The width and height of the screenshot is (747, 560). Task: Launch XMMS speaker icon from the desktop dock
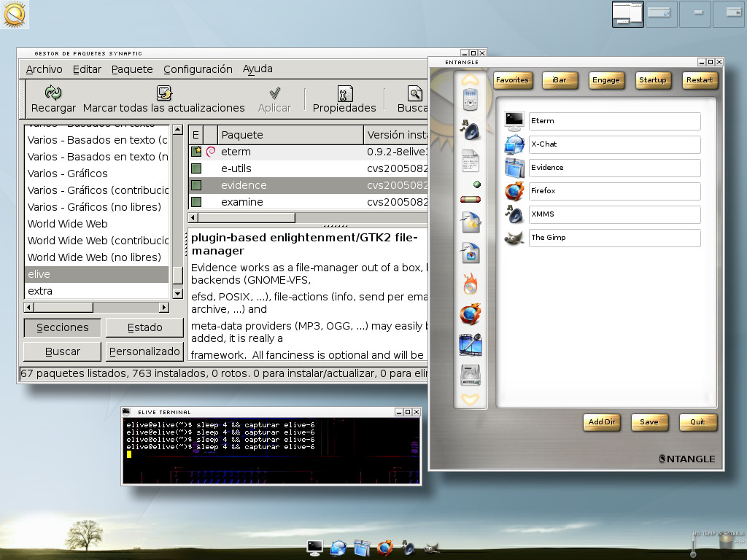[408, 548]
